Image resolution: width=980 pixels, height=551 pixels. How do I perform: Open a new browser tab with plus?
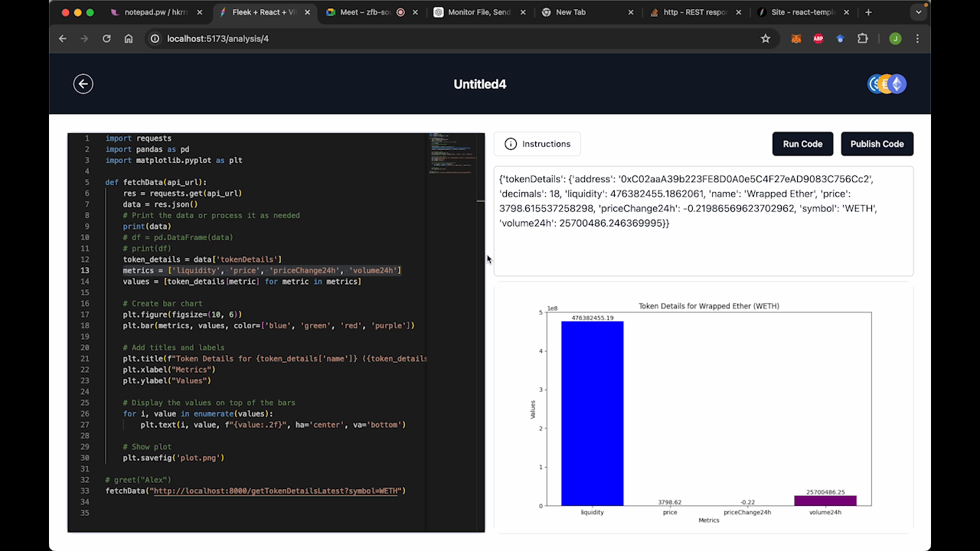(868, 12)
